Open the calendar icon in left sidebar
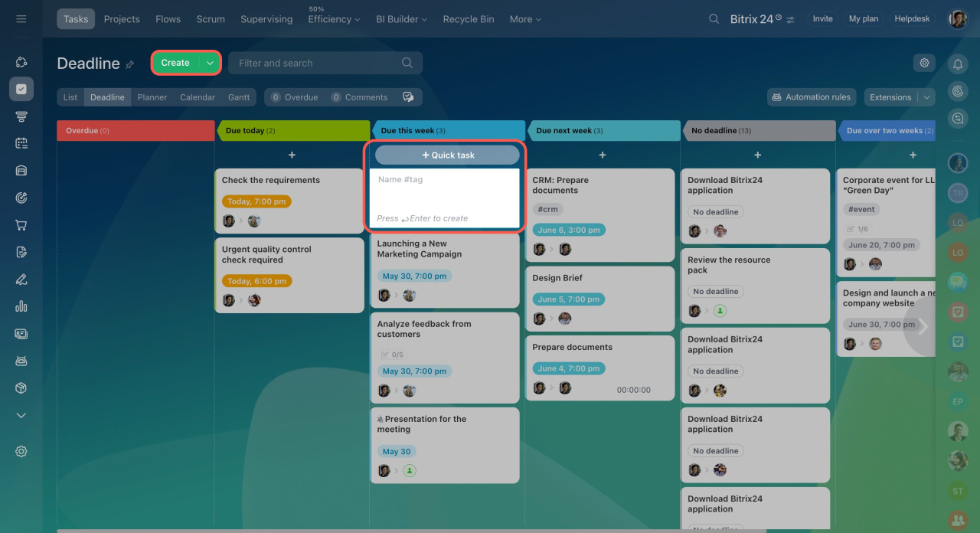 [x=21, y=143]
